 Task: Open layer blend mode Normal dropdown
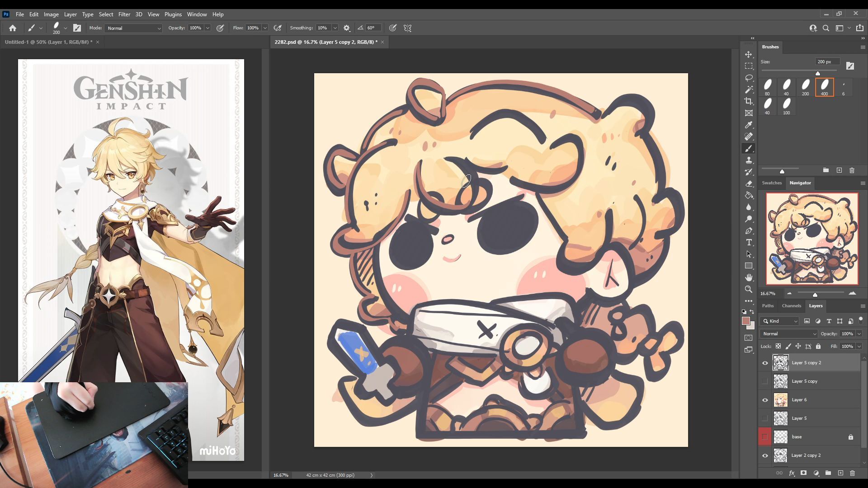[789, 334]
